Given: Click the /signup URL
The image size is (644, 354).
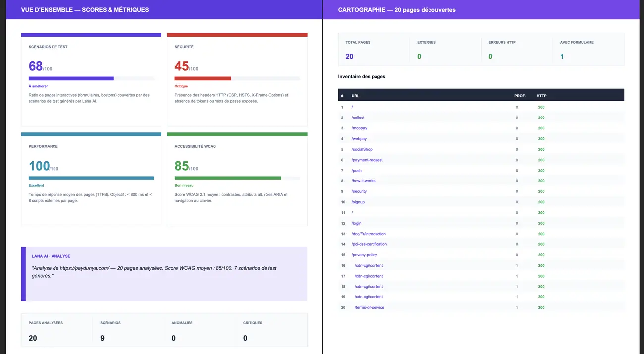Looking at the screenshot, I should (358, 202).
